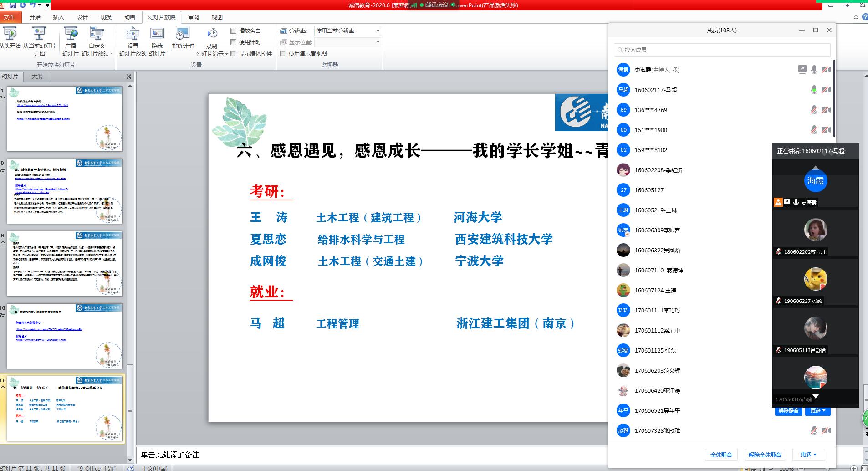Click the 隐藏幻灯片 icon
This screenshot has height=471, width=868.
[x=157, y=34]
